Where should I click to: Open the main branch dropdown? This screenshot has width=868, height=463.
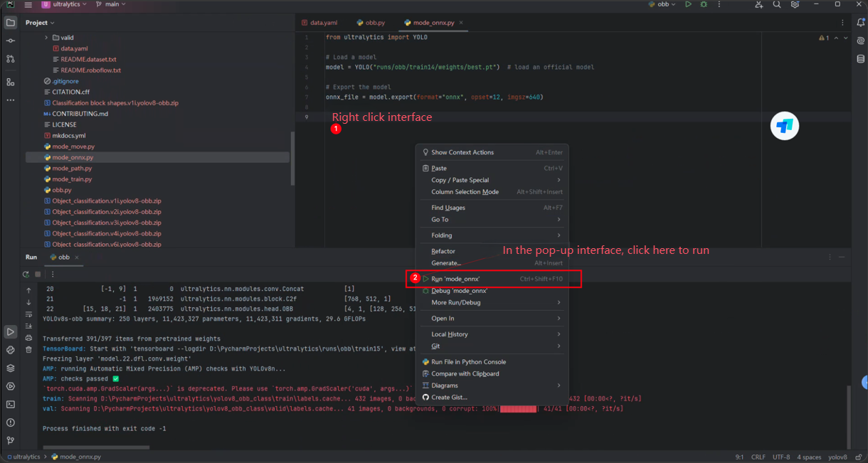coord(110,4)
